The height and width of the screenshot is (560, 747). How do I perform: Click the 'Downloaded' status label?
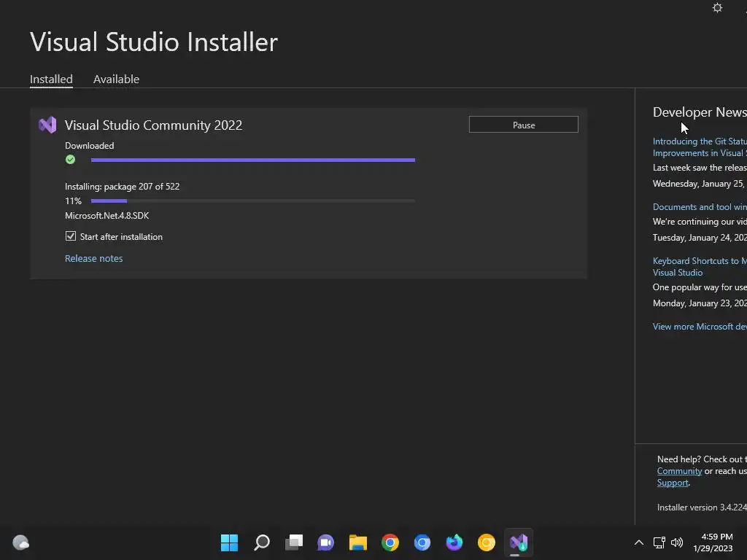(x=90, y=145)
